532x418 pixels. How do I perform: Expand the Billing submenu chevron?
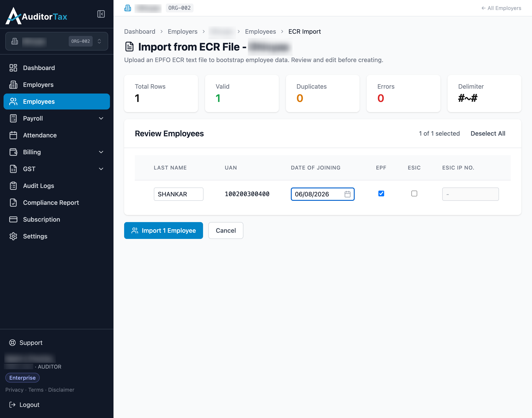(x=101, y=152)
